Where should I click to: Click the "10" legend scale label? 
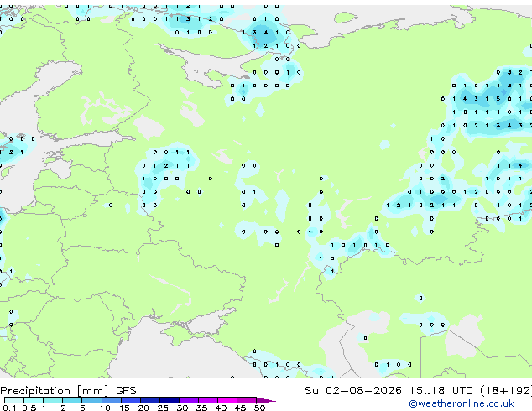coord(105,408)
